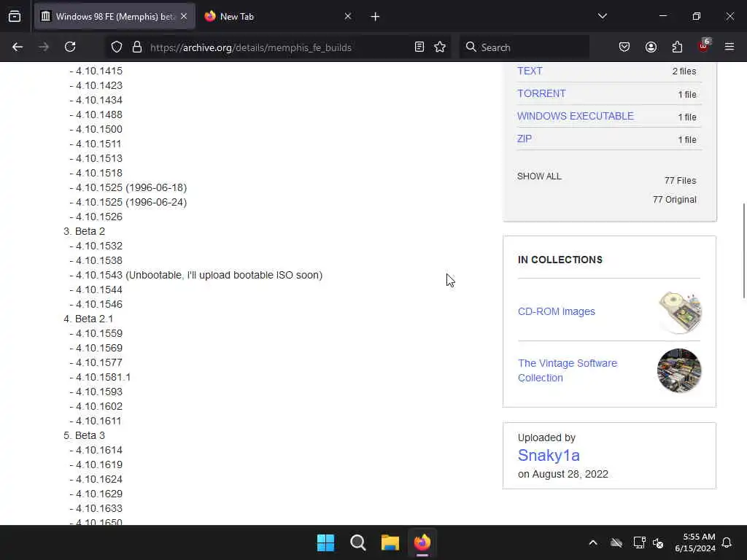Screen dimensions: 747x560
Task: Open the Pocket save icon
Action: point(624,47)
